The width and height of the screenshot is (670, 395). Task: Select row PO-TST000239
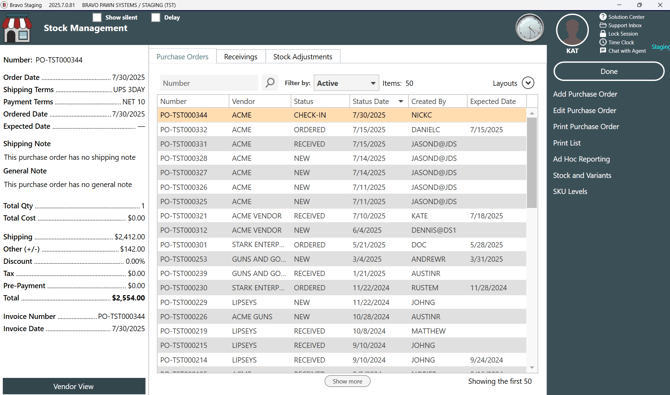pos(342,273)
